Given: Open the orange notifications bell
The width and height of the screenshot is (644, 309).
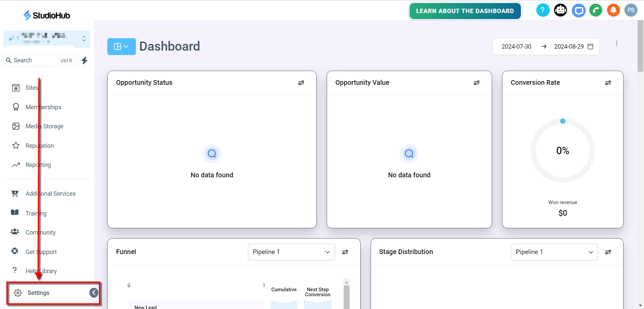Looking at the screenshot, I should point(613,10).
